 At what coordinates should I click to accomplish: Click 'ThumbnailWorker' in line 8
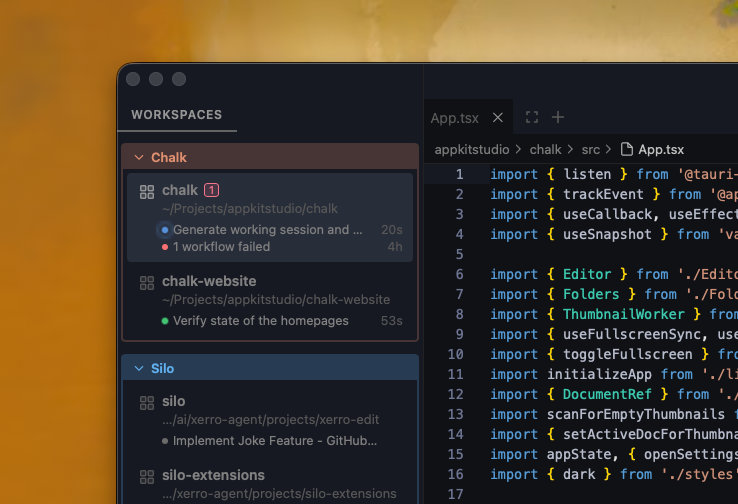(624, 314)
